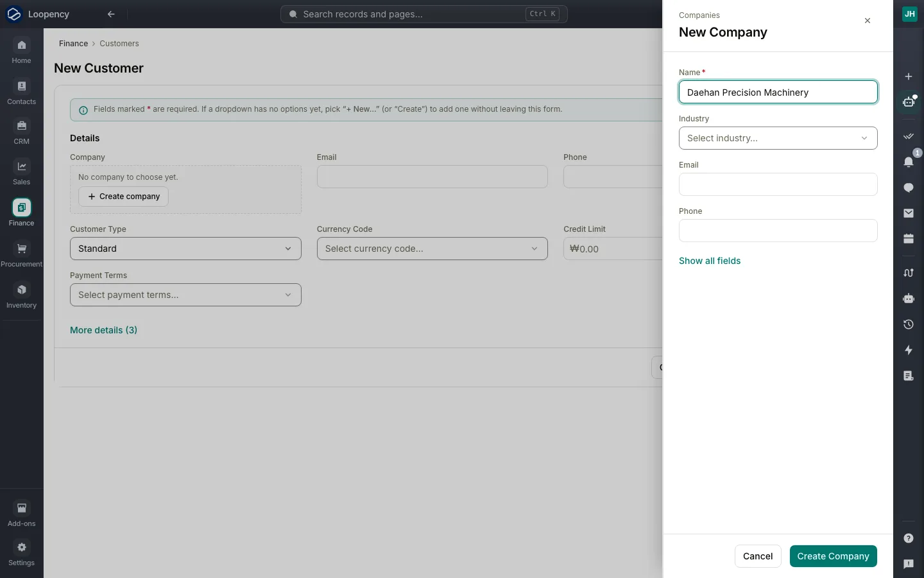Open the Procurement module
Screen dimensions: 924x578
click(21, 255)
